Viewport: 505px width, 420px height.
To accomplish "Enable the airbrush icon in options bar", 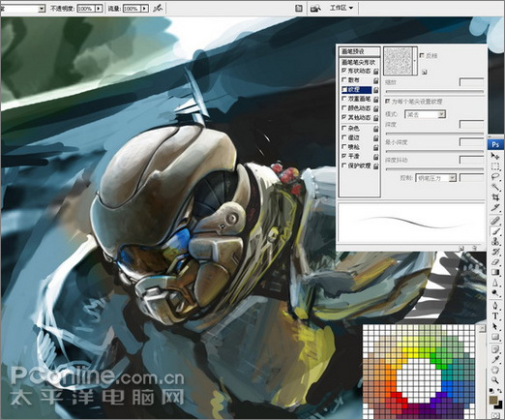I will (158, 8).
